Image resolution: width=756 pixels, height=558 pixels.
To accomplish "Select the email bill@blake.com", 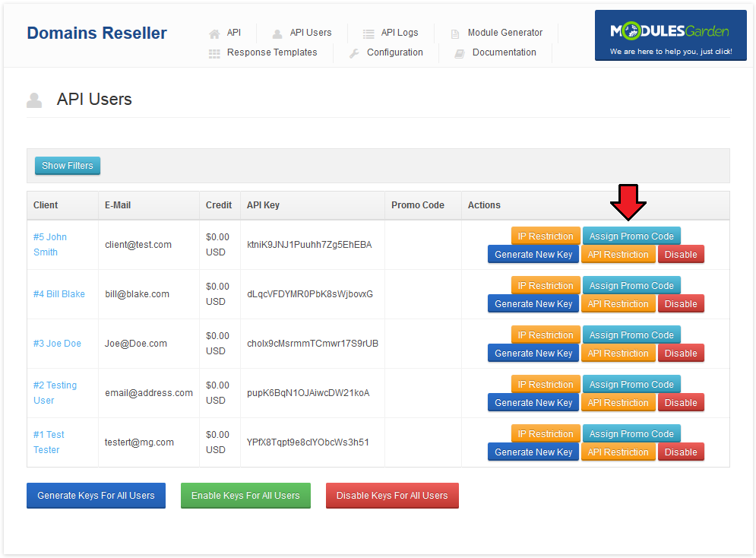I will coord(137,294).
